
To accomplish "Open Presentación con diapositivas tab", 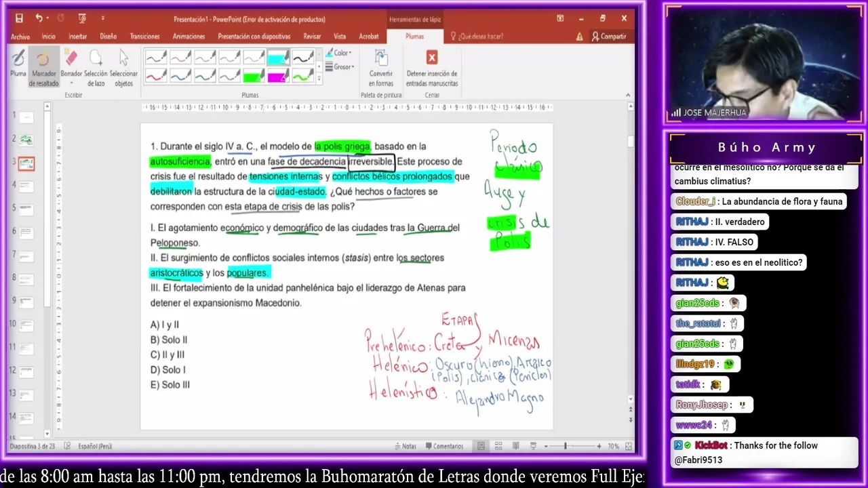I will point(254,37).
